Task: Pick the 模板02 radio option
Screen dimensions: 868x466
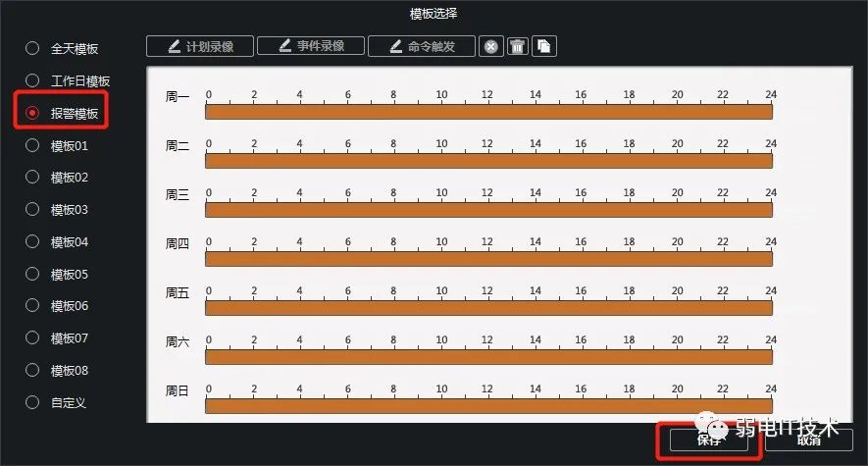Action: [32, 178]
